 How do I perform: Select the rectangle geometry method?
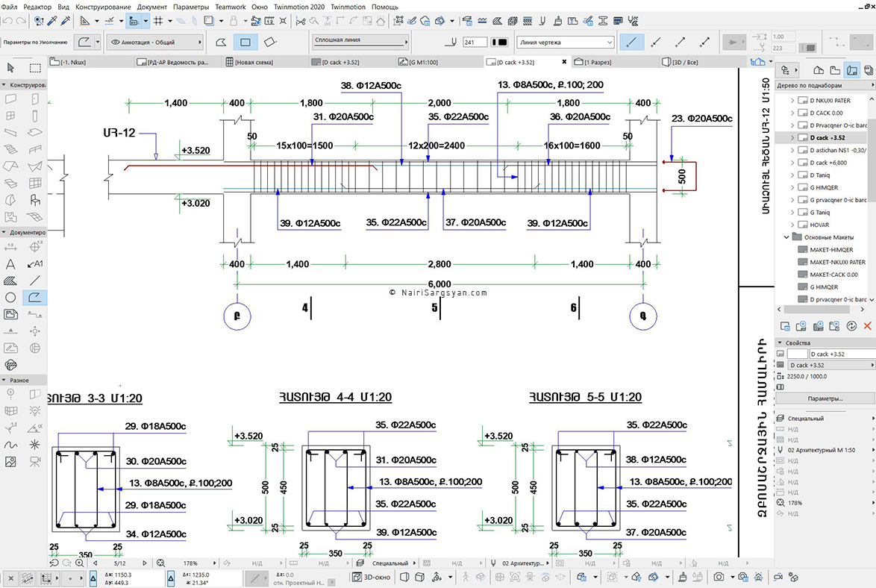coord(245,42)
